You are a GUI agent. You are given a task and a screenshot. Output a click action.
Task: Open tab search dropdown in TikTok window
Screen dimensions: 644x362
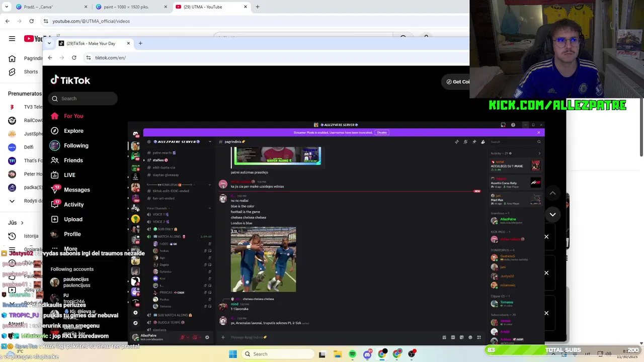[49, 43]
